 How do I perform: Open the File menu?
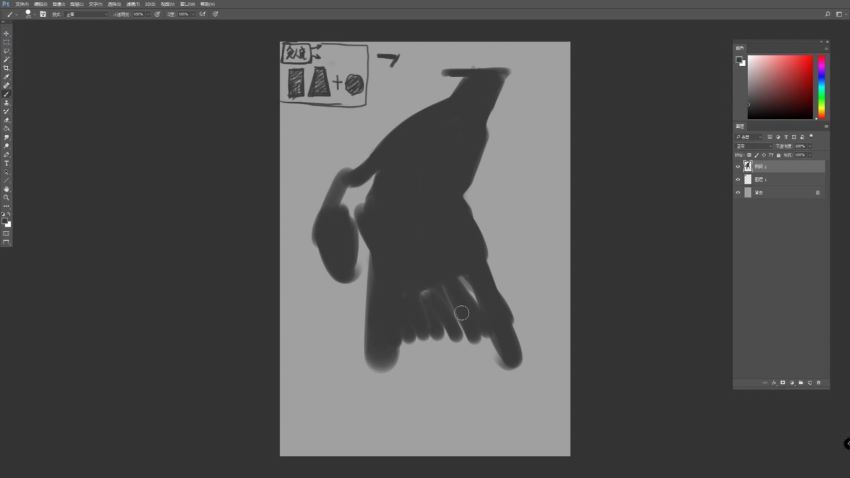[x=20, y=4]
